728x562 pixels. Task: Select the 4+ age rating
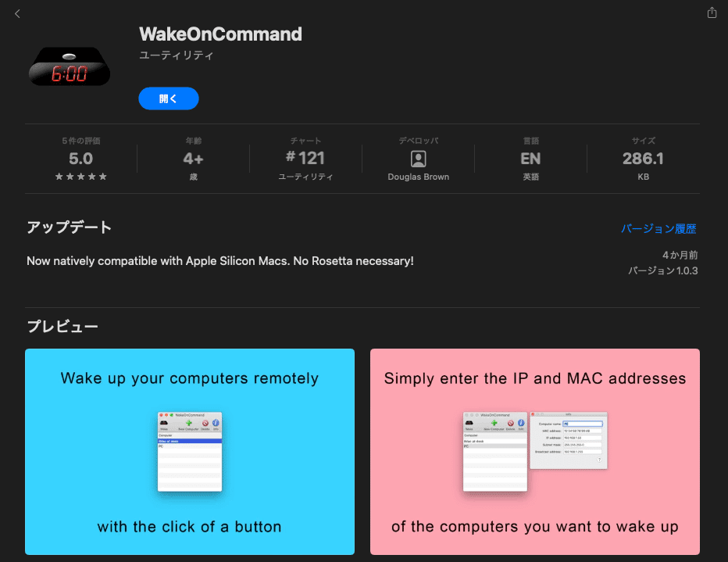click(193, 159)
